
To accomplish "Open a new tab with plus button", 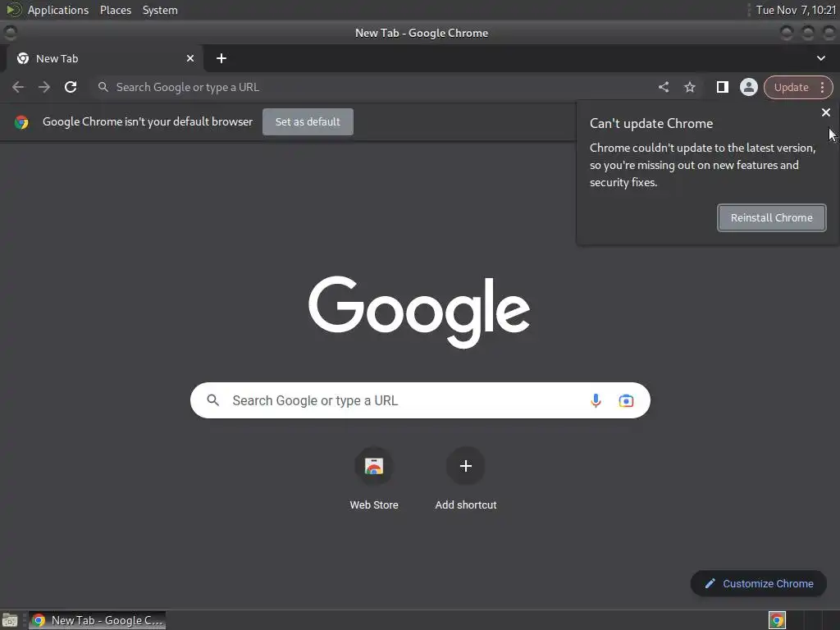I will (221, 58).
